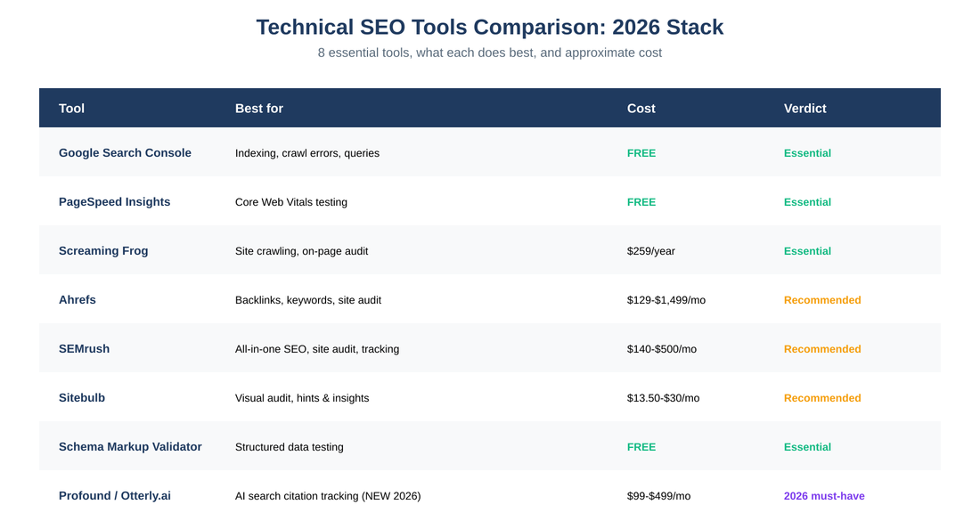This screenshot has height=529, width=980.
Task: Select 'Screaming Frog' tool name
Action: tap(103, 251)
